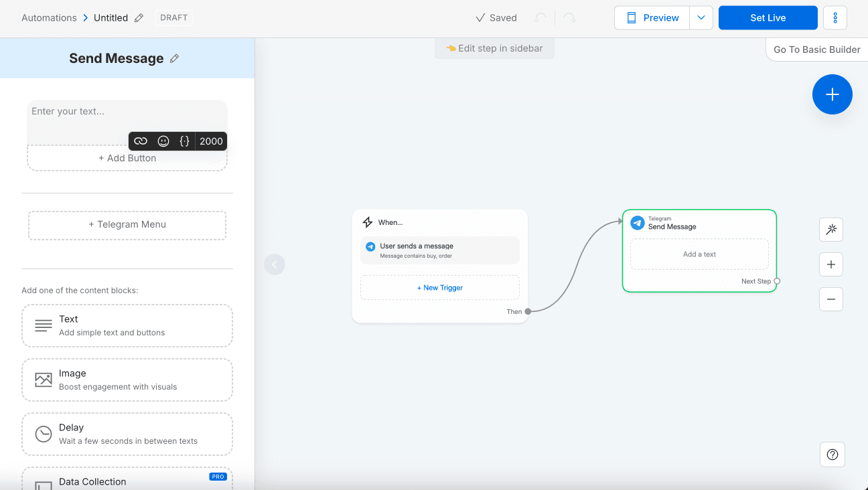This screenshot has width=868, height=490.
Task: Click New Trigger in the When node
Action: [x=440, y=288]
